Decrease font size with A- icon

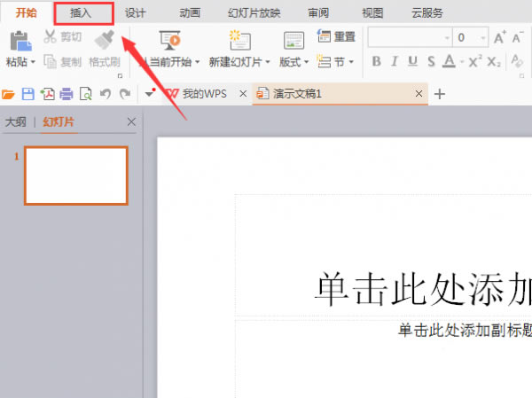click(518, 37)
